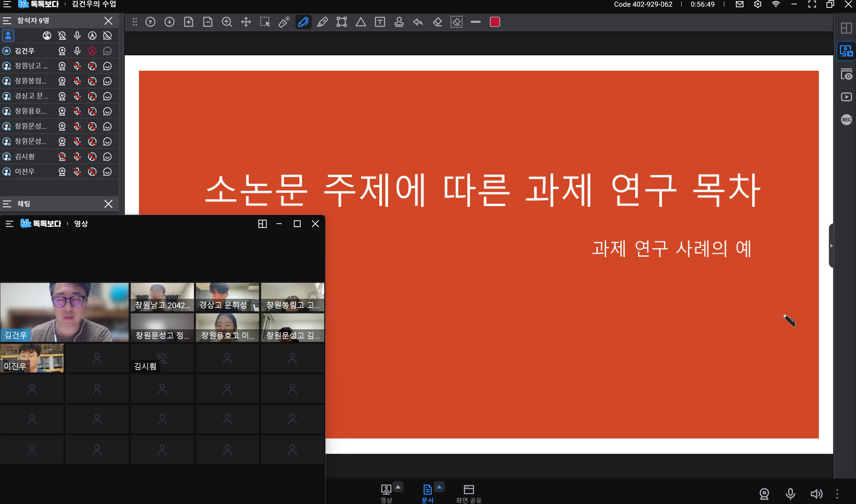Viewport: 856px width, 504px height.
Task: Expand the 문서 options arrow
Action: pos(439,487)
